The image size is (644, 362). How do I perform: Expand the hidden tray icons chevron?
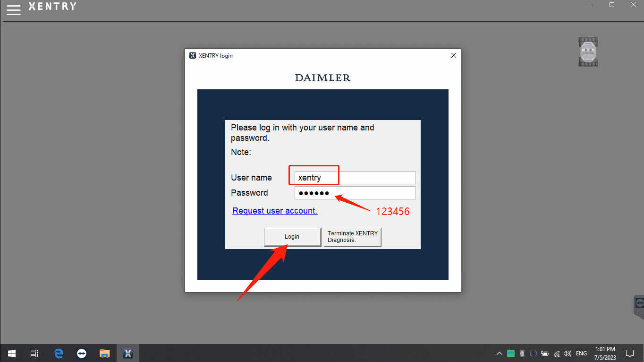(x=499, y=353)
